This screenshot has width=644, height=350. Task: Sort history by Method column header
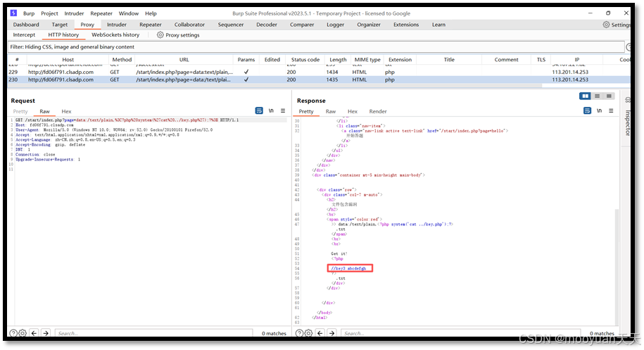[122, 60]
